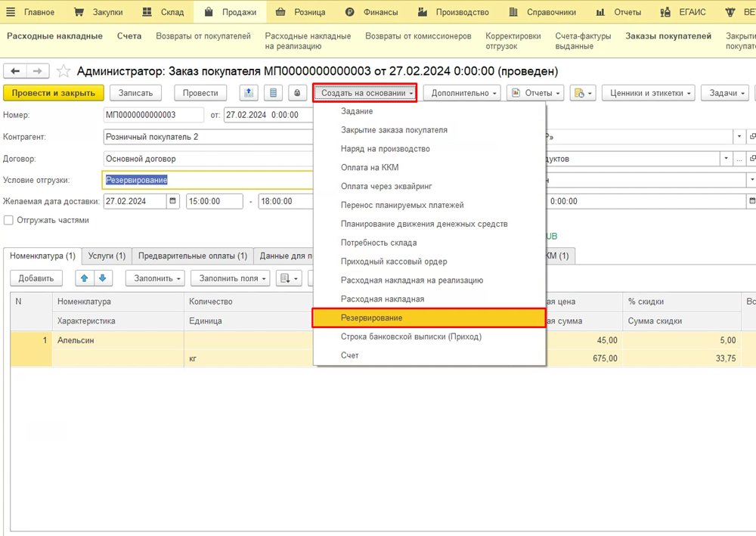The image size is (756, 536).
Task: Click into the Контрагент input field
Action: point(208,137)
